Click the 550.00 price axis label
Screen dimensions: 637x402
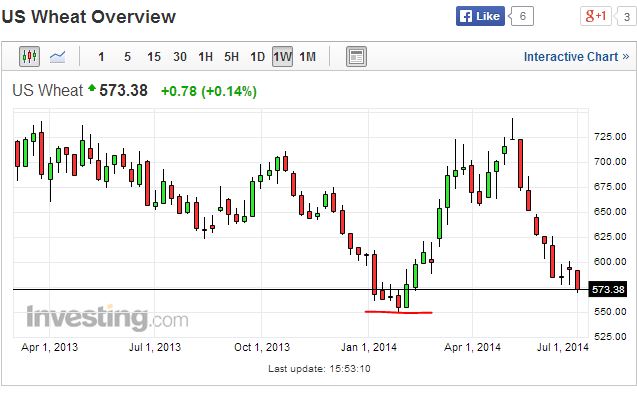pyautogui.click(x=610, y=311)
